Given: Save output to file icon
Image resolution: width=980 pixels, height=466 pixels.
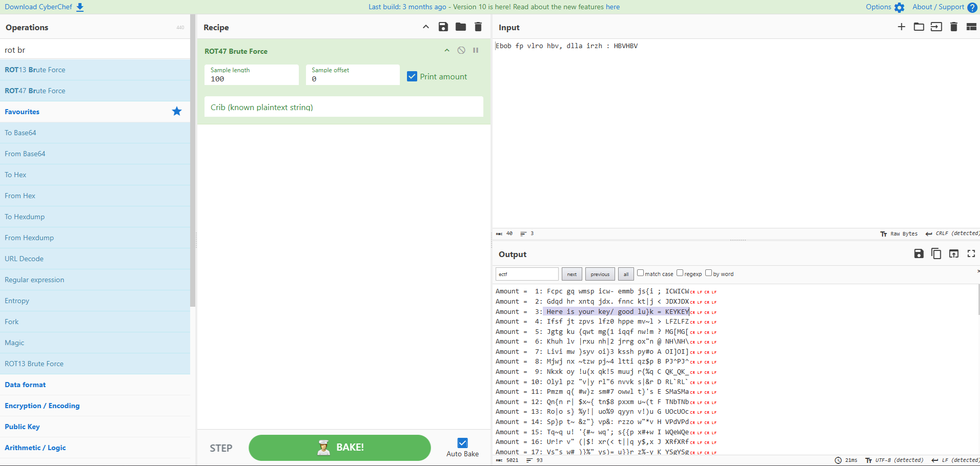Looking at the screenshot, I should [919, 253].
